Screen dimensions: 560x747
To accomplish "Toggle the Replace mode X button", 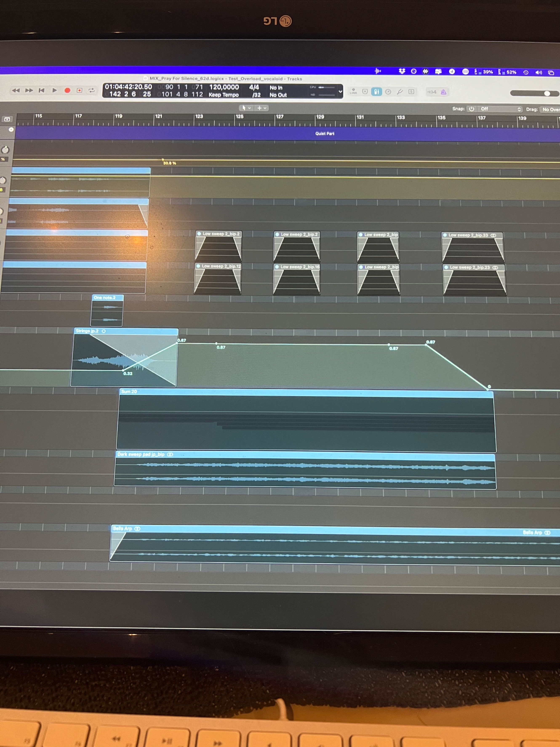I will pos(365,92).
